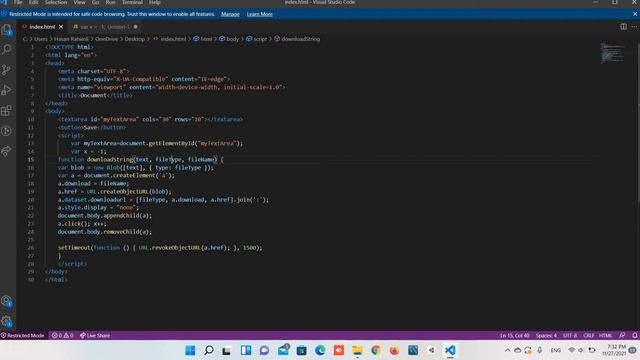This screenshot has height=360, width=640.
Task: Open the Extensions view
Action: coord(7,110)
